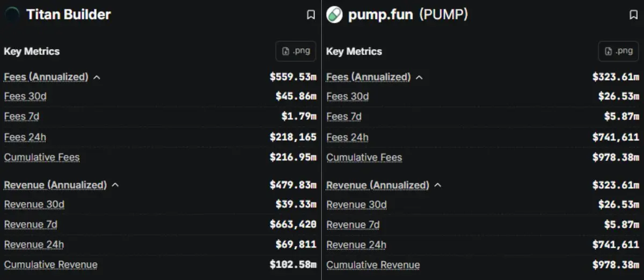This screenshot has height=280, width=644.
Task: Open Titan Builder Fees 30d label
Action: [25, 97]
